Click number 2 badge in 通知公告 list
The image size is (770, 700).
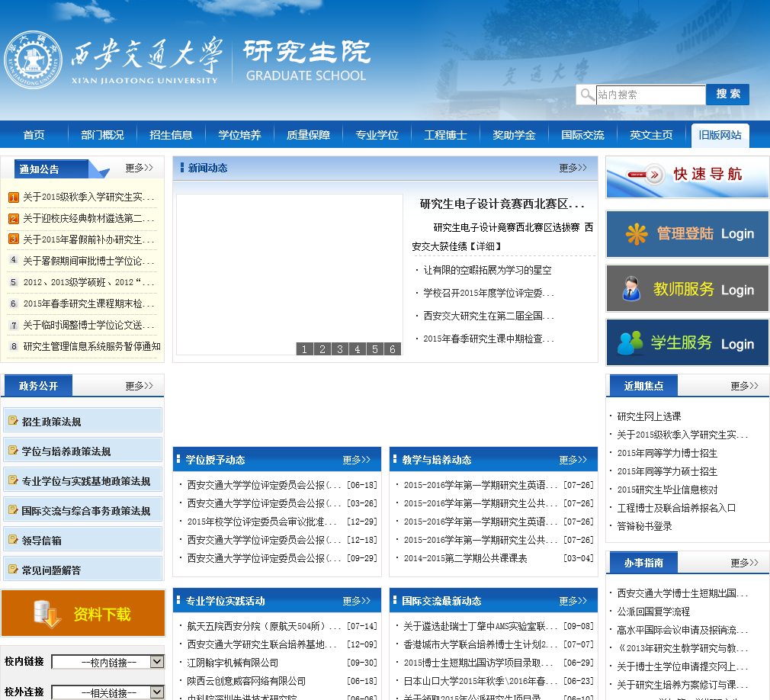click(14, 219)
